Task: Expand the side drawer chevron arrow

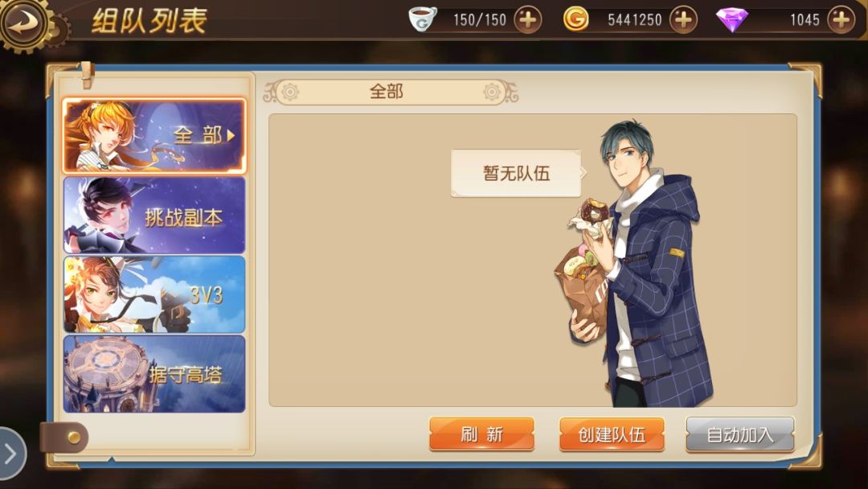Action: pyautogui.click(x=11, y=454)
